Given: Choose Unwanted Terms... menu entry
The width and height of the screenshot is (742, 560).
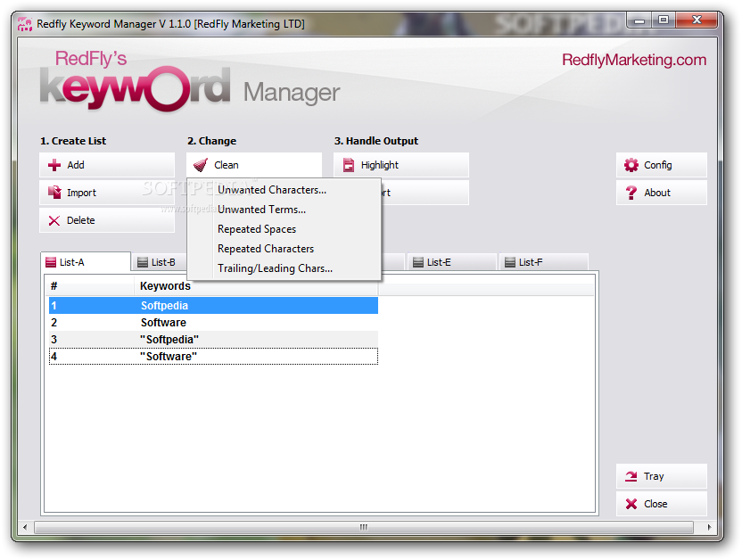Looking at the screenshot, I should pos(284,210).
